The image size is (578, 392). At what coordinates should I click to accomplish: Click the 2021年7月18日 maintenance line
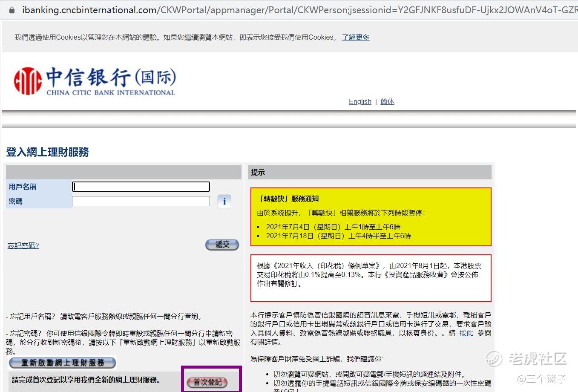338,236
